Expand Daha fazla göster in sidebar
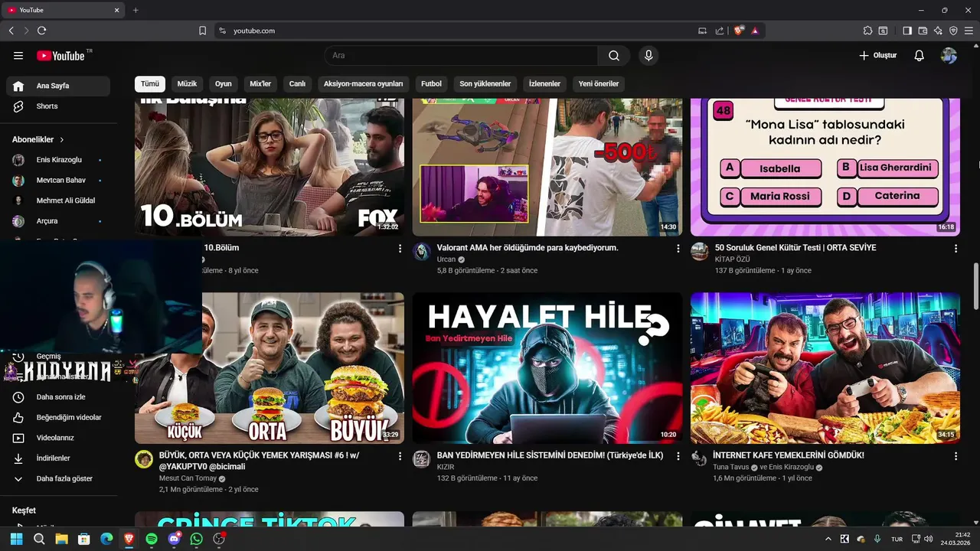 point(58,479)
